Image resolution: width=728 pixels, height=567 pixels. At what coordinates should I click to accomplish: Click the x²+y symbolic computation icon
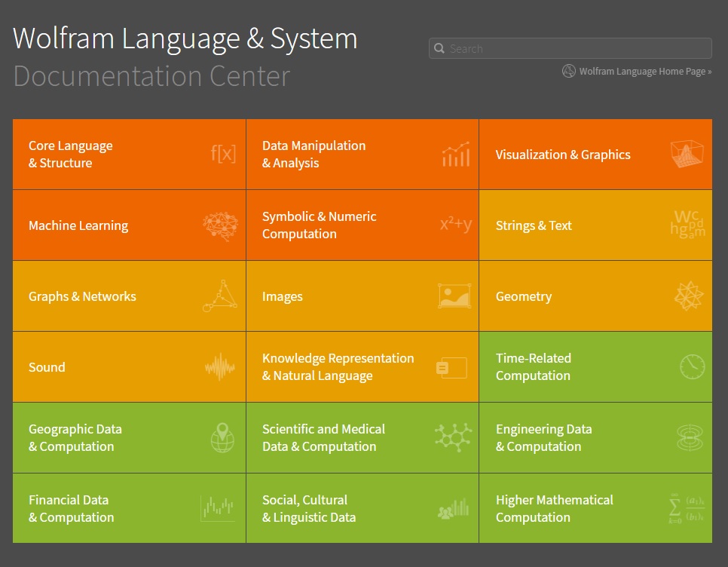(455, 225)
